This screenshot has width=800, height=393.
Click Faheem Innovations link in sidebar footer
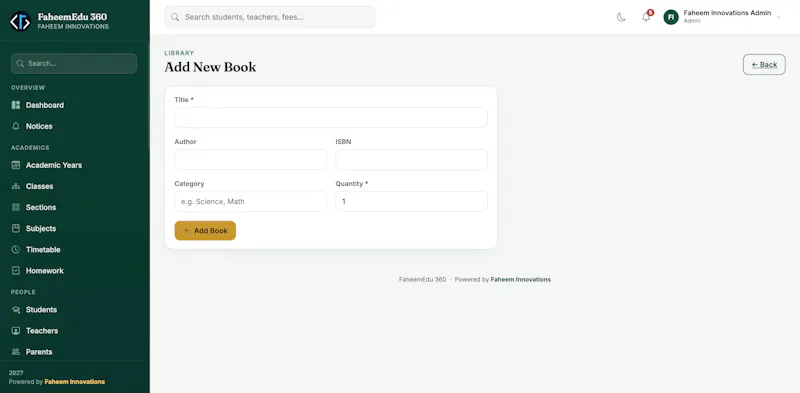click(x=74, y=382)
